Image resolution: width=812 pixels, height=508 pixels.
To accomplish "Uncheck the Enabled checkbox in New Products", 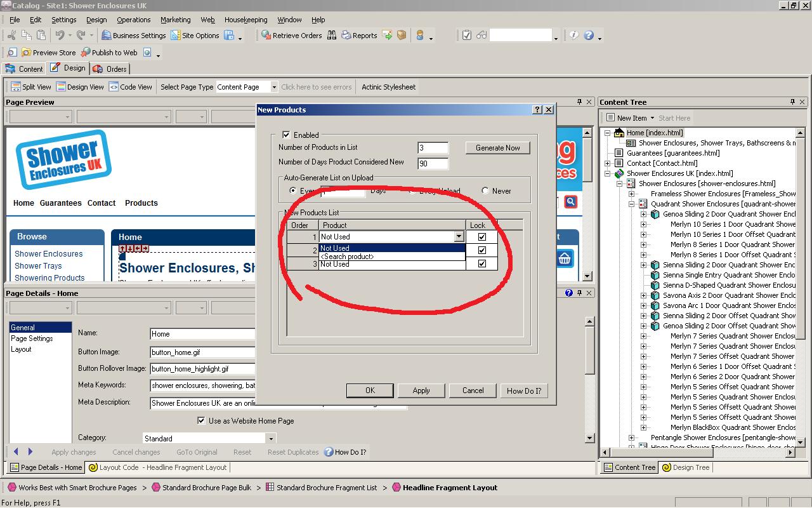I will tap(286, 135).
